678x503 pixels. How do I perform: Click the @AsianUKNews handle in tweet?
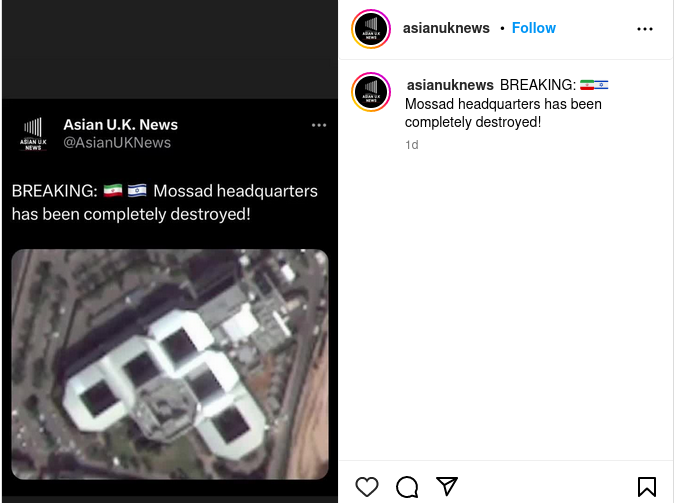(x=117, y=143)
